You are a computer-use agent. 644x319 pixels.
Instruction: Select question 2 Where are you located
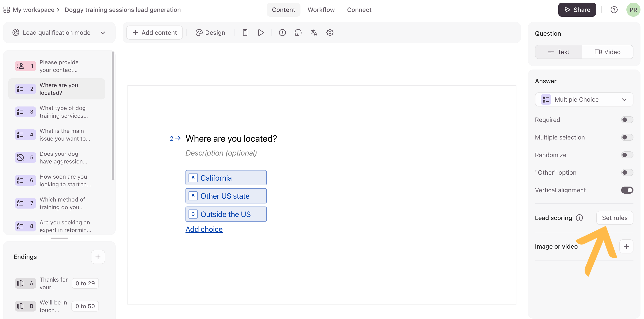57,89
